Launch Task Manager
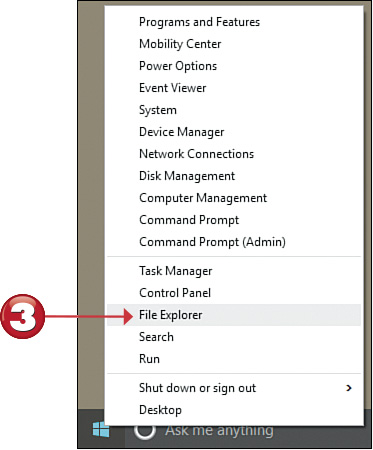373x450 pixels. click(x=233, y=271)
